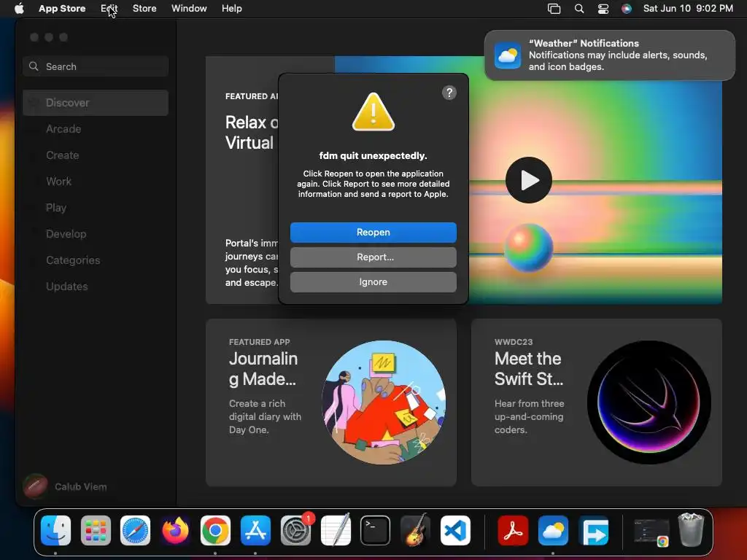Select Discover in the sidebar
The width and height of the screenshot is (747, 560).
point(96,103)
